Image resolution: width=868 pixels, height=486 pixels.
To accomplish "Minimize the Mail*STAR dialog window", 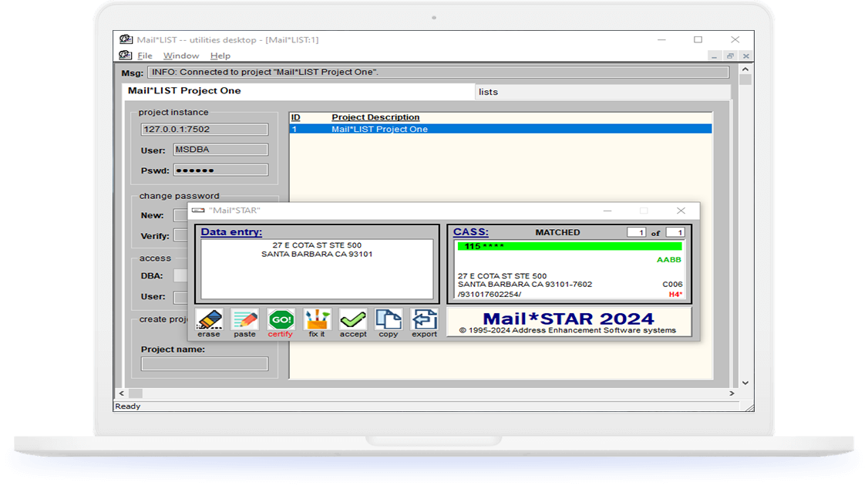I will point(607,211).
